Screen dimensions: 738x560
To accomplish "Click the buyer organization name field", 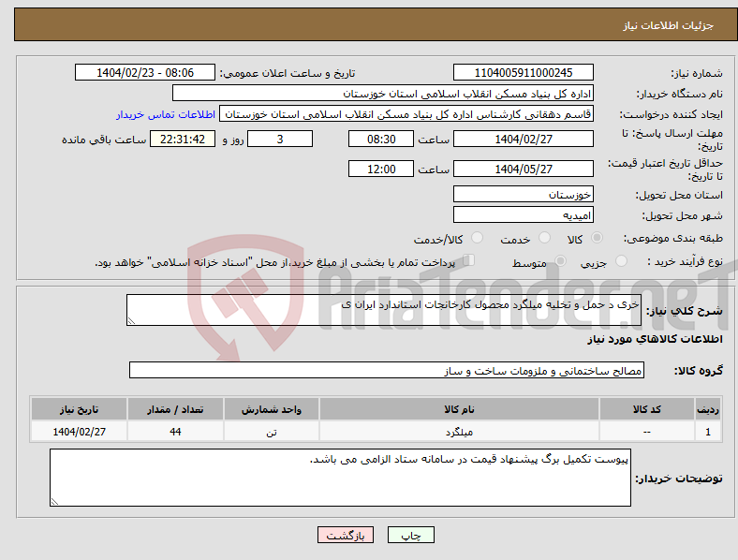I will pos(383,93).
